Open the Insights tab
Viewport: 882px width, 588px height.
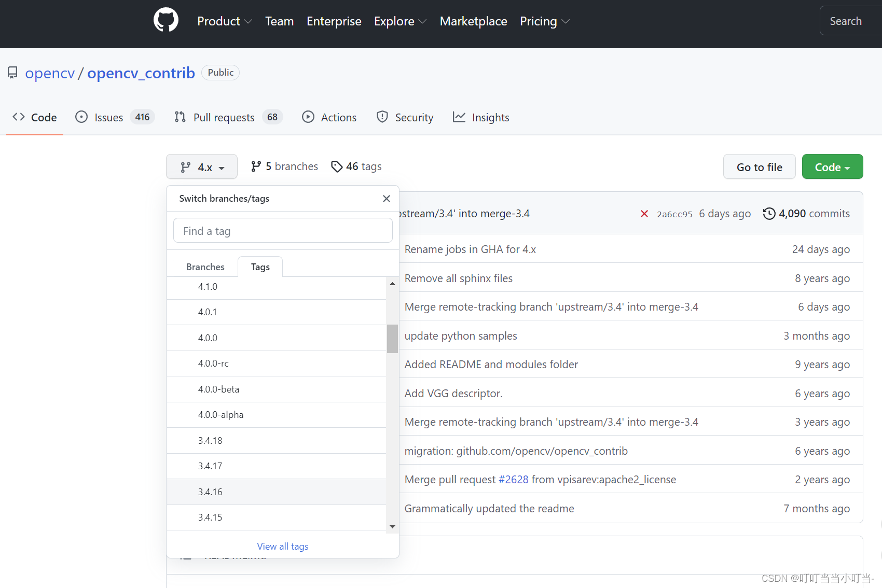[x=481, y=117]
